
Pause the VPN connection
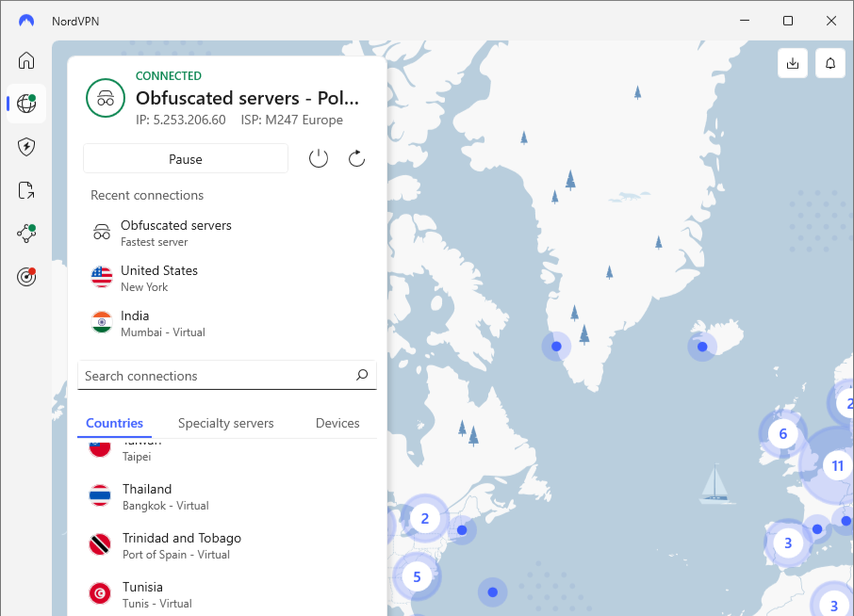coord(185,159)
